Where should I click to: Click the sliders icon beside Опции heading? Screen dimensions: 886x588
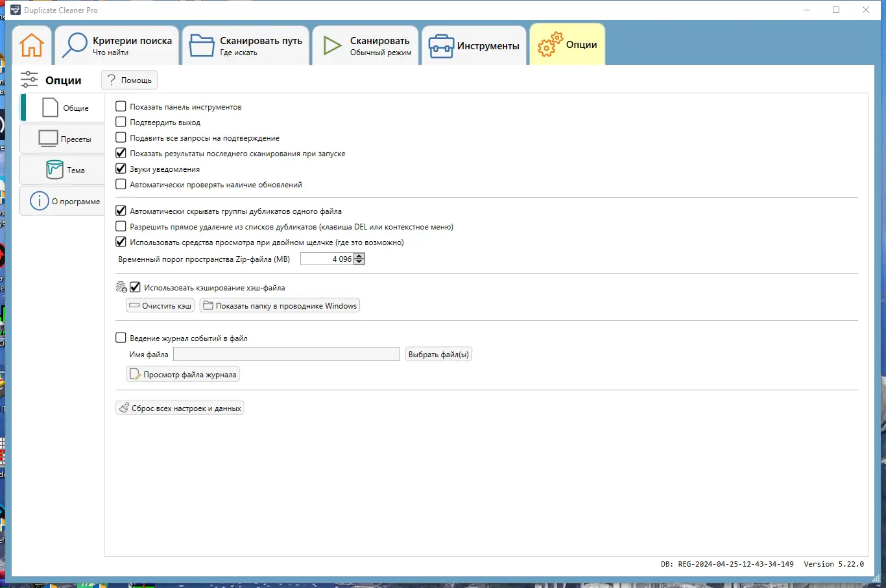29,79
